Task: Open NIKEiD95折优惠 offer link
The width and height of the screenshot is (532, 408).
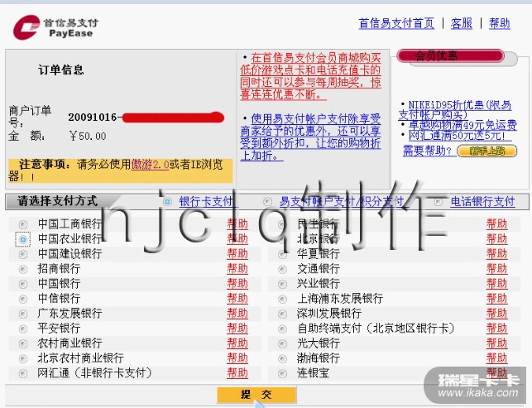Action: point(455,110)
